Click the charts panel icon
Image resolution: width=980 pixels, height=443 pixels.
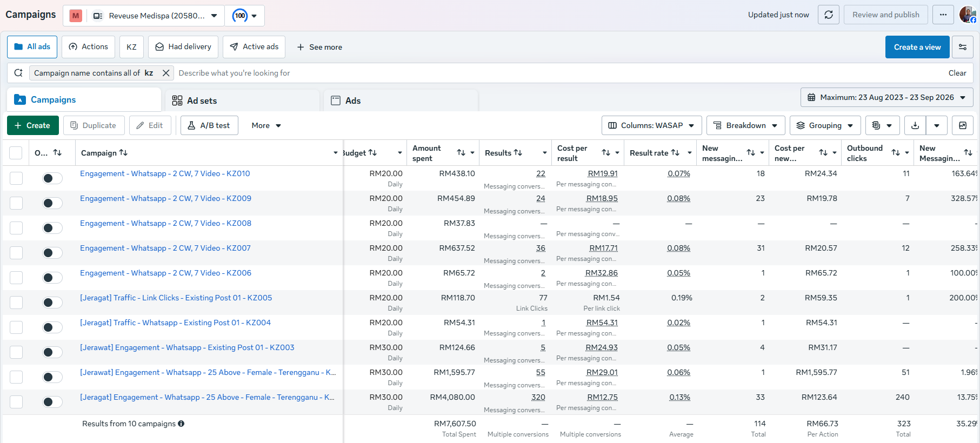pos(963,125)
